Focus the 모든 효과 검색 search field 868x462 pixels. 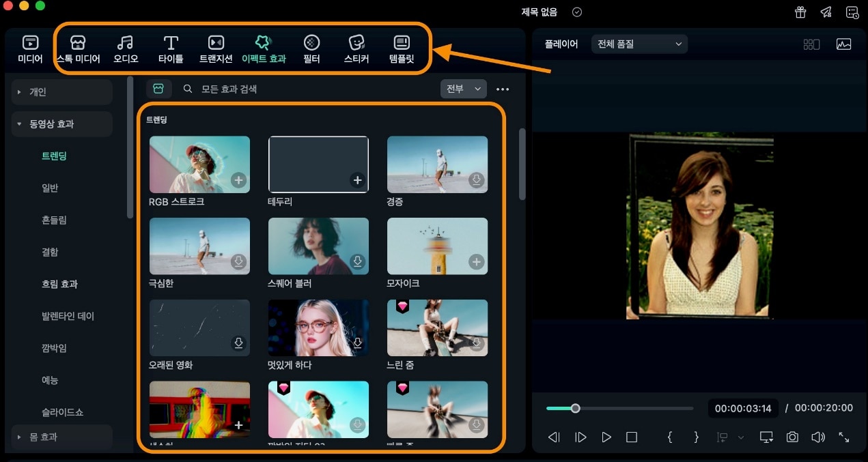point(307,89)
